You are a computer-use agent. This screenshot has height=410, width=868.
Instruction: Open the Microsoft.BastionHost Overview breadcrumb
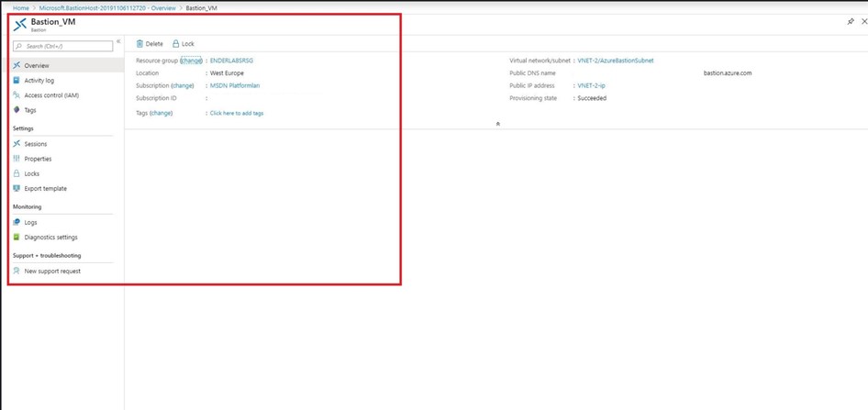tap(107, 8)
